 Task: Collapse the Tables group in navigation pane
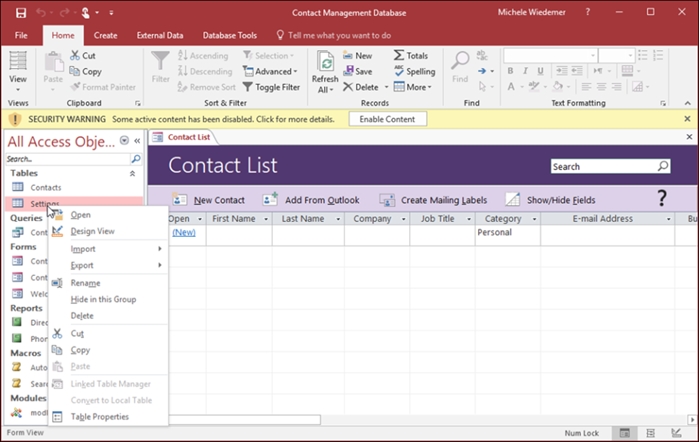[132, 173]
